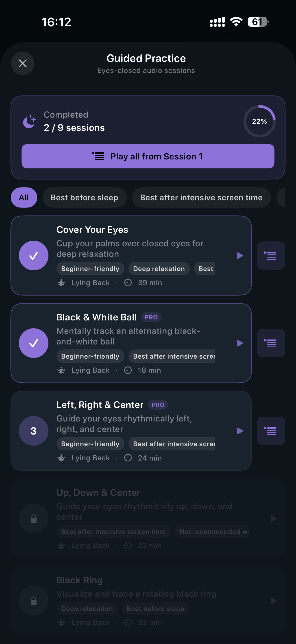
Task: Tap the session number badge on Left, Right & Center
Action: 33,431
